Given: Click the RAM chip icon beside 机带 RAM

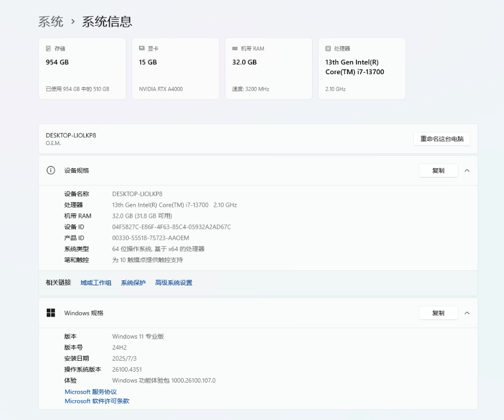Looking at the screenshot, I should (x=235, y=48).
